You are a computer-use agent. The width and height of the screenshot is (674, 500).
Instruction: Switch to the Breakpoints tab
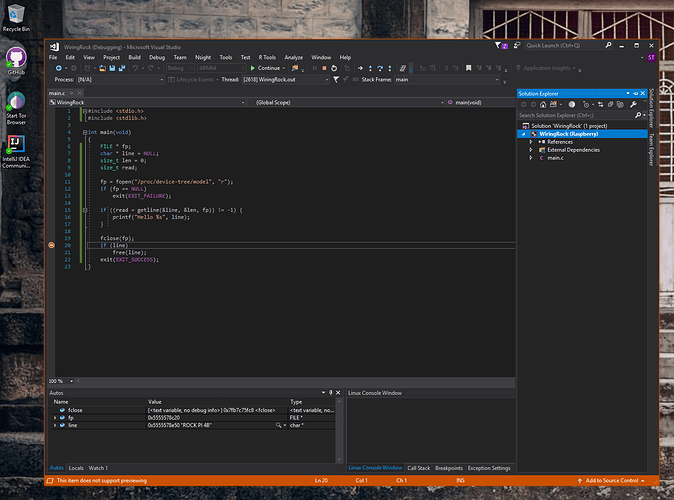[x=449, y=468]
